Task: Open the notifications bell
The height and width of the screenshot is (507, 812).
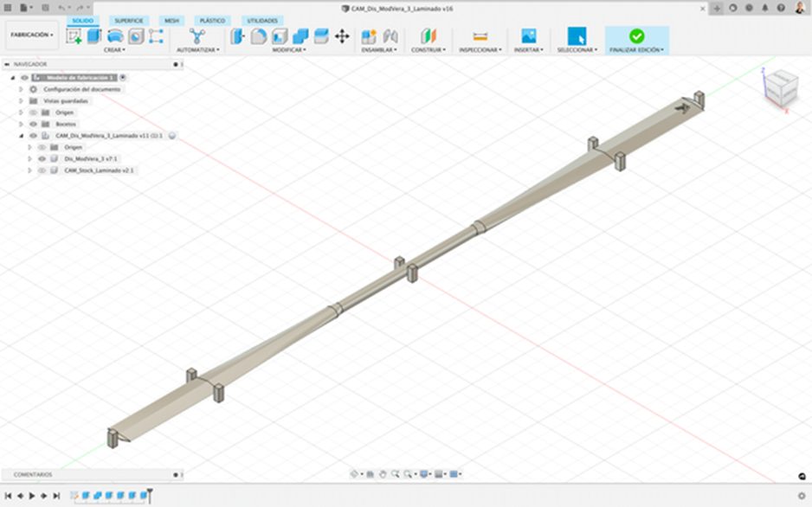Action: pyautogui.click(x=765, y=8)
